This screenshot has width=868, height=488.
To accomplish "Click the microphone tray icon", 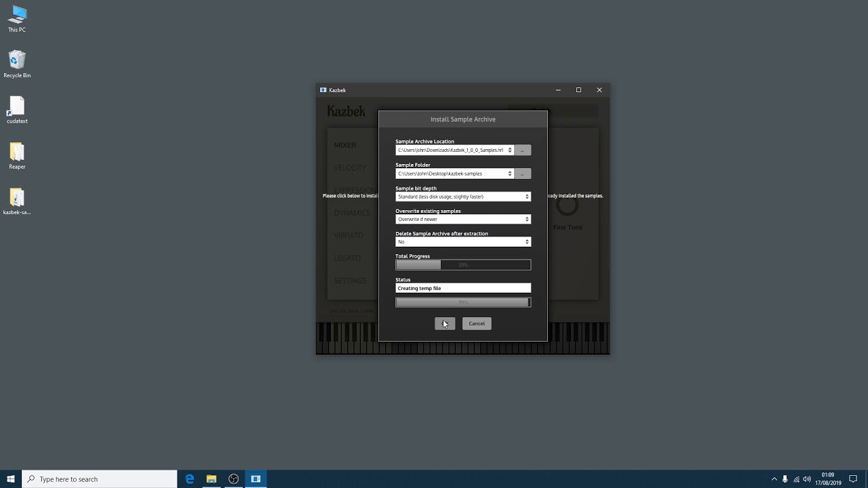I will click(785, 479).
